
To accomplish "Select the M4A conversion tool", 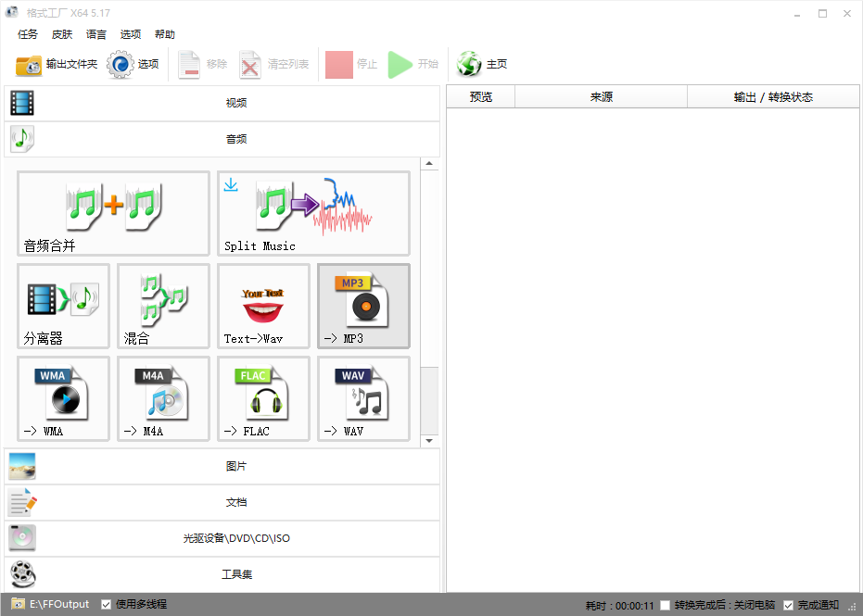I will coord(163,398).
